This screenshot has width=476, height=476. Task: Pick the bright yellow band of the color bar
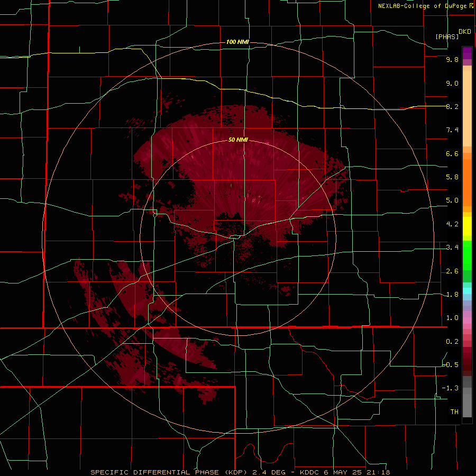pos(467,226)
